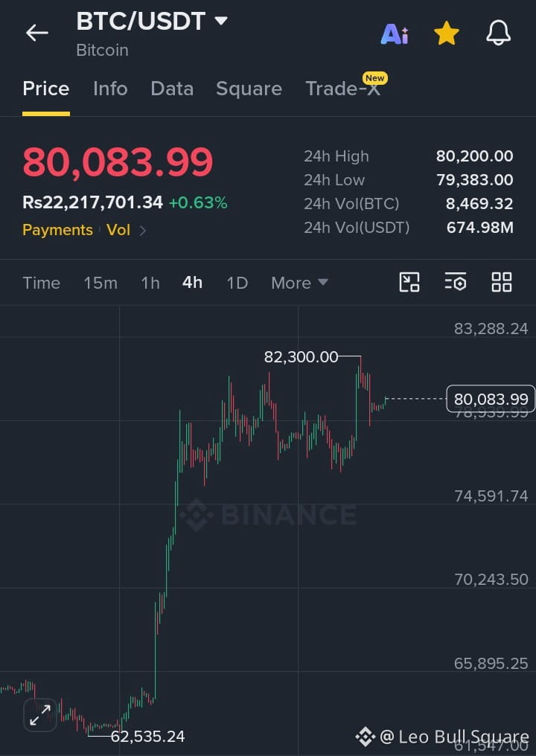Select the 1D timeframe
The width and height of the screenshot is (536, 756).
(x=237, y=283)
